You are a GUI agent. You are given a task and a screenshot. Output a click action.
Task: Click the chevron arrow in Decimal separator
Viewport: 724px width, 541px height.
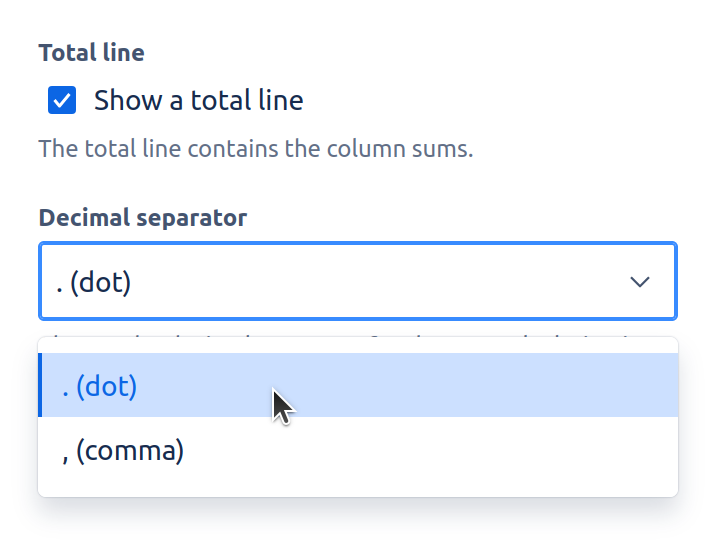coord(640,282)
